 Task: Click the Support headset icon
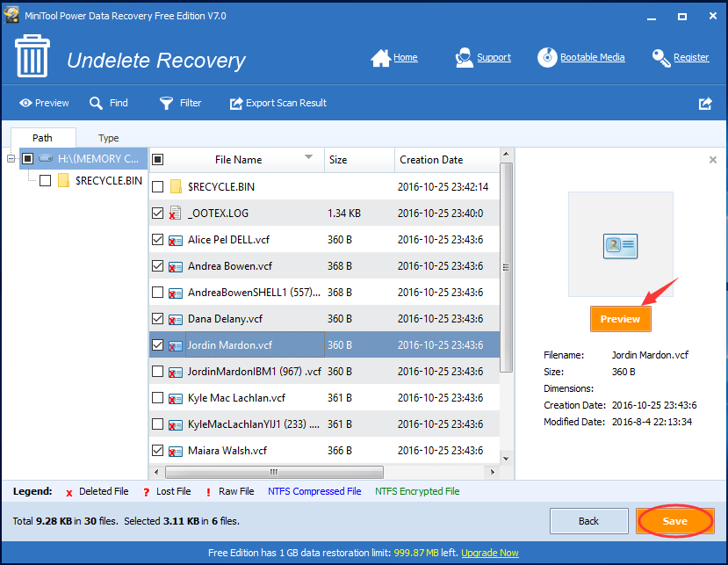tap(464, 58)
